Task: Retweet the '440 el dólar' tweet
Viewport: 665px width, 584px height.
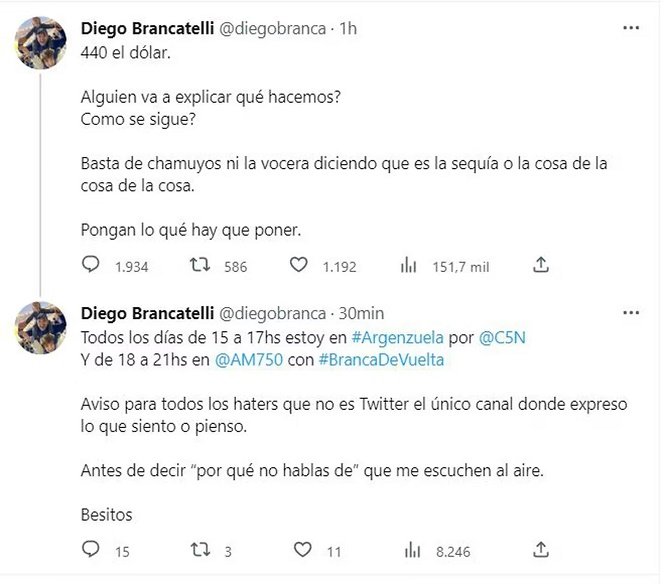Action: (199, 265)
